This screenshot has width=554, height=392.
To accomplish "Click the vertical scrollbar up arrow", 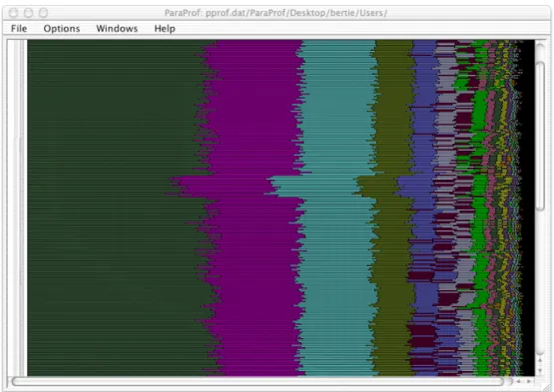I will click(540, 360).
